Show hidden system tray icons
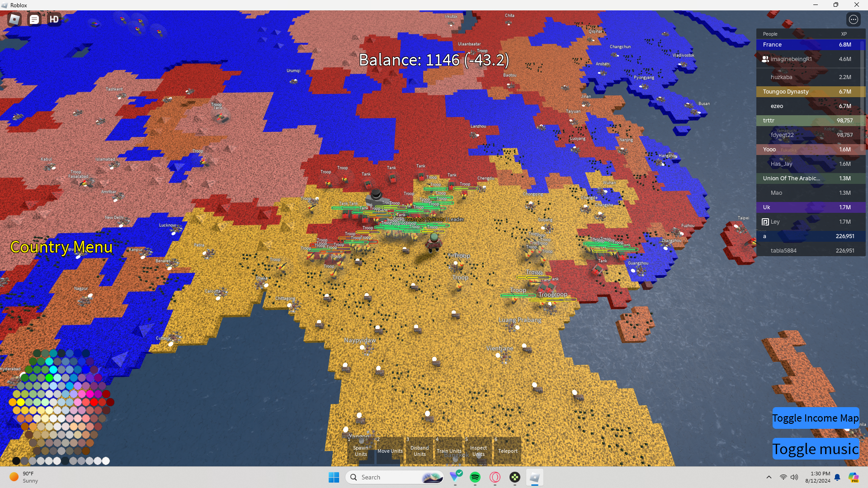Viewport: 868px width, 488px height. 769,477
